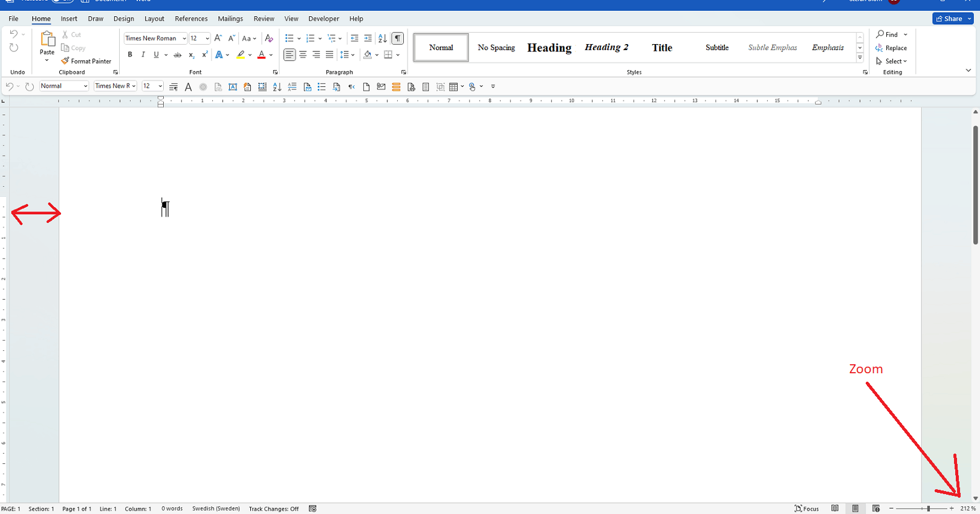Image resolution: width=980 pixels, height=514 pixels.
Task: Sort paragraph text in ribbon
Action: tap(382, 38)
